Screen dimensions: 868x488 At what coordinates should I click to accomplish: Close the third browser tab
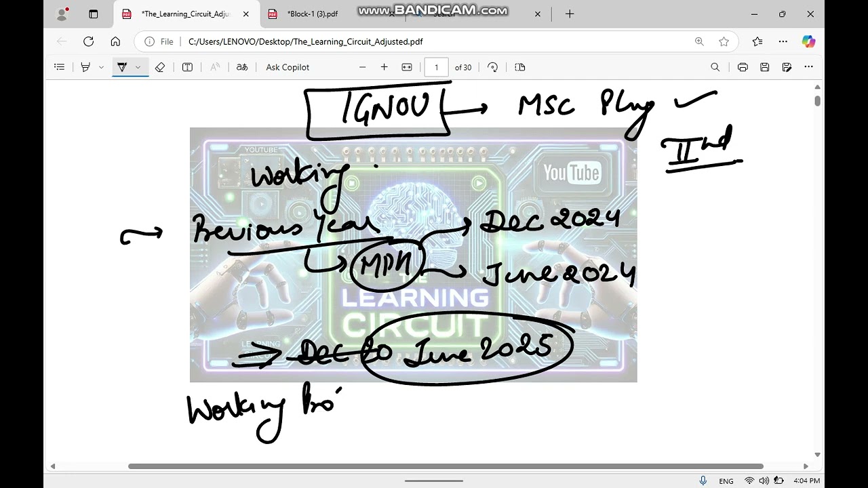tap(538, 14)
